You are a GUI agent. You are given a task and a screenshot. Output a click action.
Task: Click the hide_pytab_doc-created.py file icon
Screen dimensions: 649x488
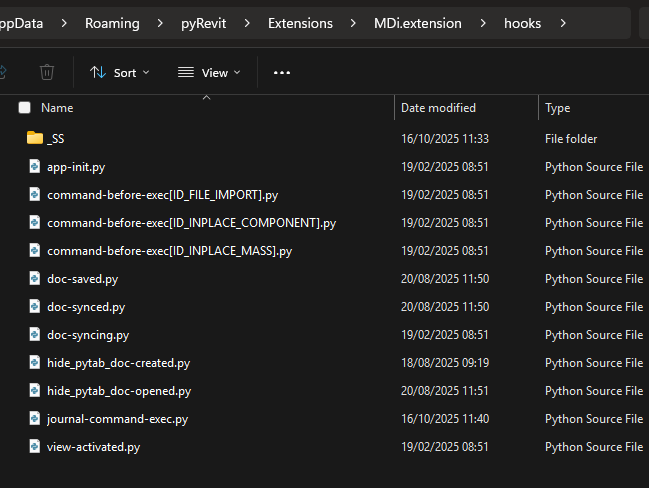click(x=35, y=362)
